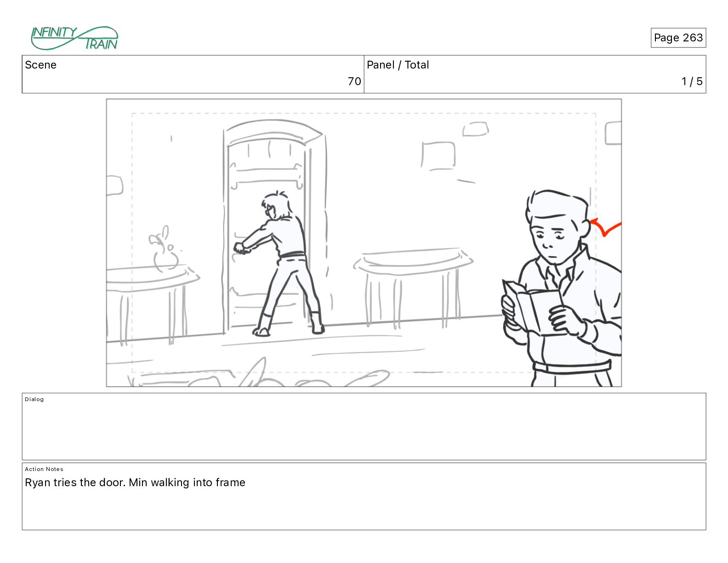This screenshot has height=563, width=728.
Task: Click inside the Dialog text box
Action: coord(364,426)
